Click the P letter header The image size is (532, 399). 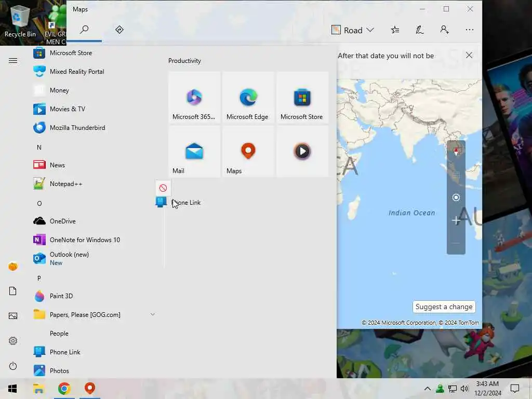click(39, 278)
